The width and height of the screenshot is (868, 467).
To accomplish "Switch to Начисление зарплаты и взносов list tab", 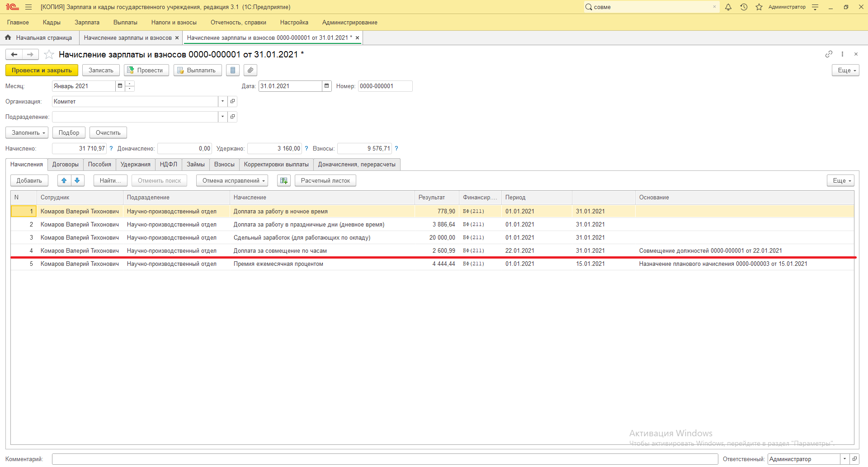I will [x=127, y=38].
